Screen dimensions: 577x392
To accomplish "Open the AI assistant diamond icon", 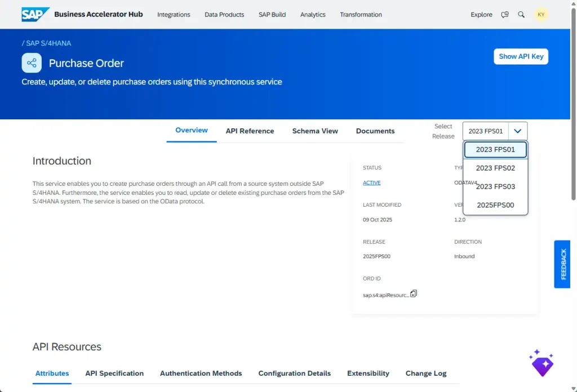I will pyautogui.click(x=542, y=364).
